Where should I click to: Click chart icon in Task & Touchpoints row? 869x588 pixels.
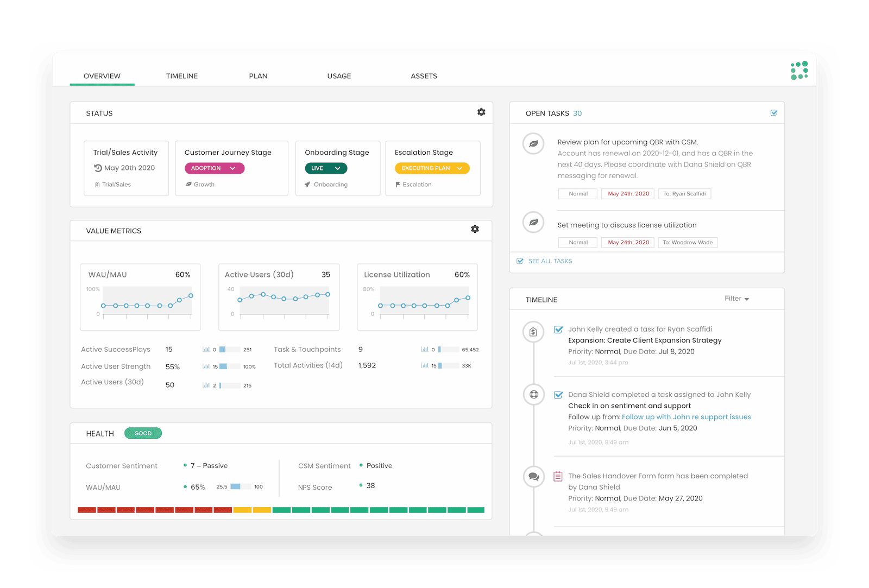[425, 349]
